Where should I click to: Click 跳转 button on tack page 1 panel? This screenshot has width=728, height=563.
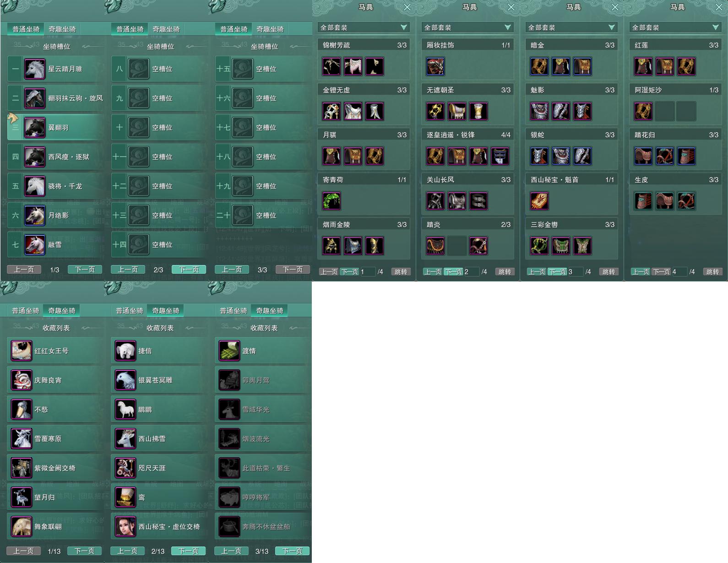[401, 272]
